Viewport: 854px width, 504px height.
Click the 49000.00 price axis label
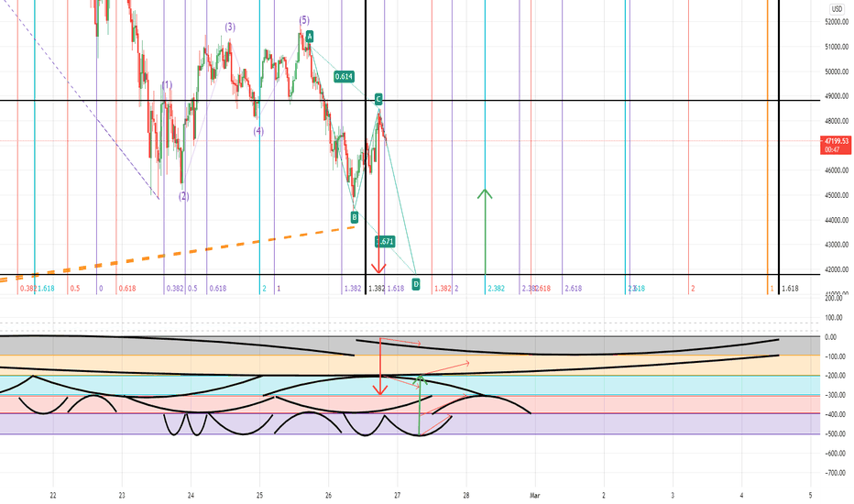[837, 96]
